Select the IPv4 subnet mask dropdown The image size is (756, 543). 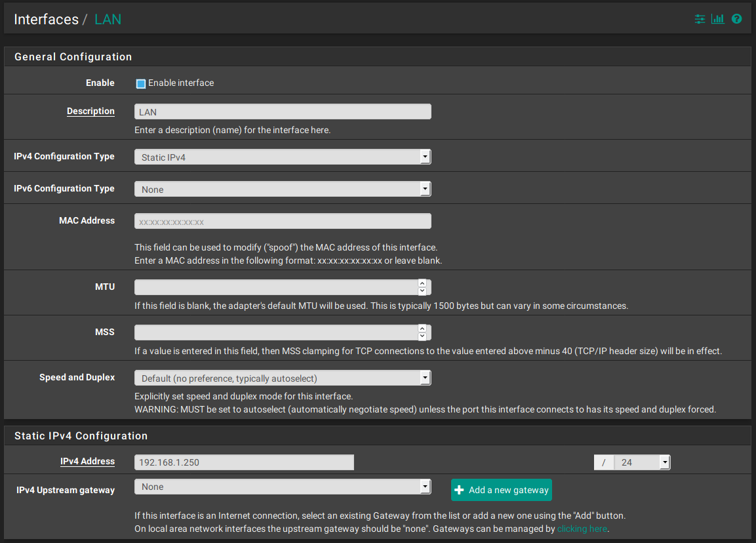pyautogui.click(x=641, y=462)
